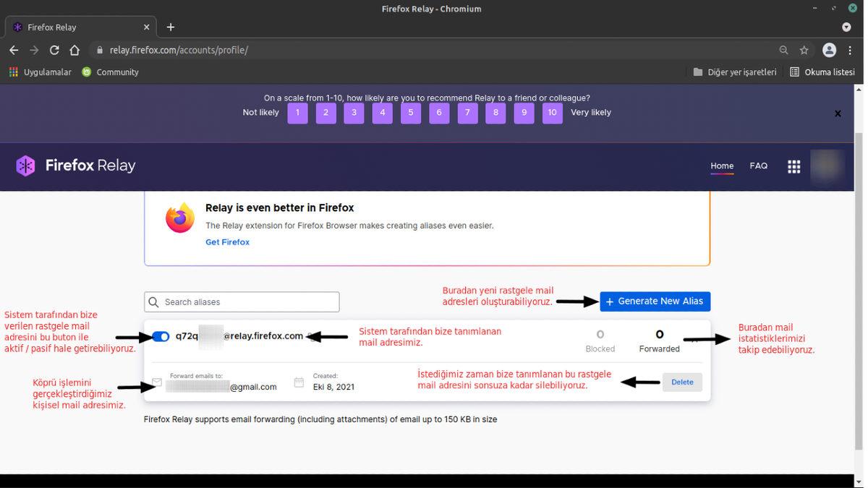Open the FAQ navigation item

point(758,166)
